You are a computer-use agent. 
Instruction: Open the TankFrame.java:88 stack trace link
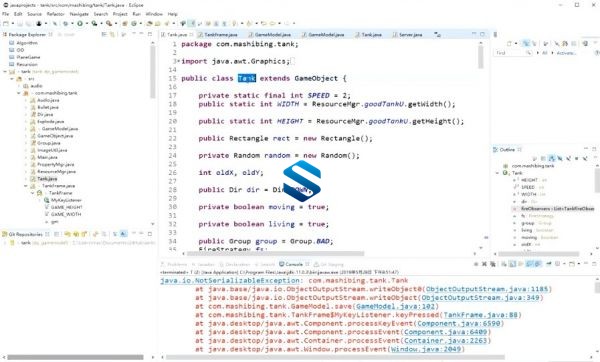(480, 315)
